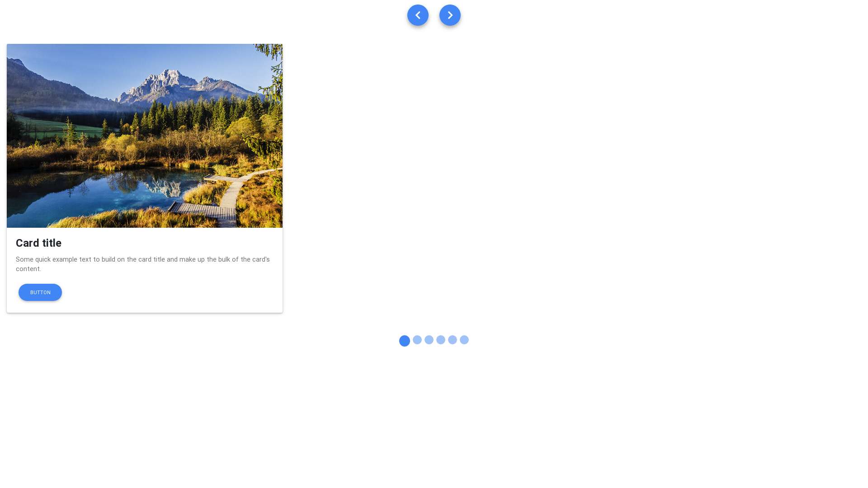Click the blue lake water in the photo
Image resolution: width=868 pixels, height=488 pixels.
90,194
